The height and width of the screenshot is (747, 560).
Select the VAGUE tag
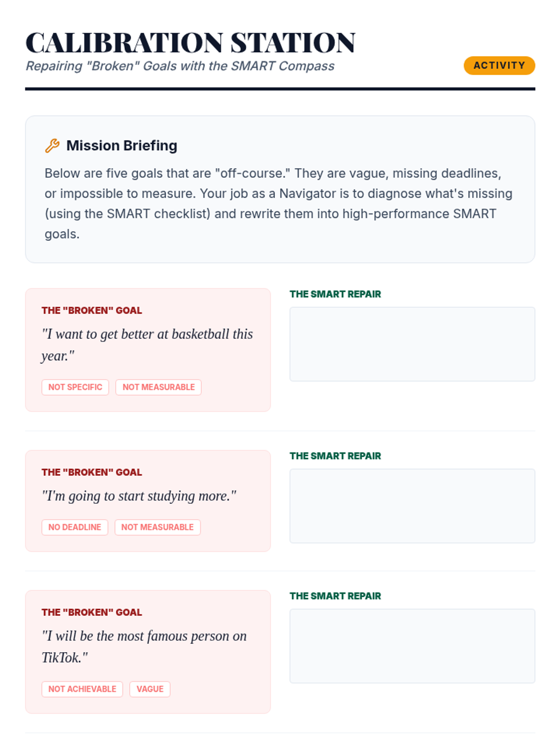point(150,689)
